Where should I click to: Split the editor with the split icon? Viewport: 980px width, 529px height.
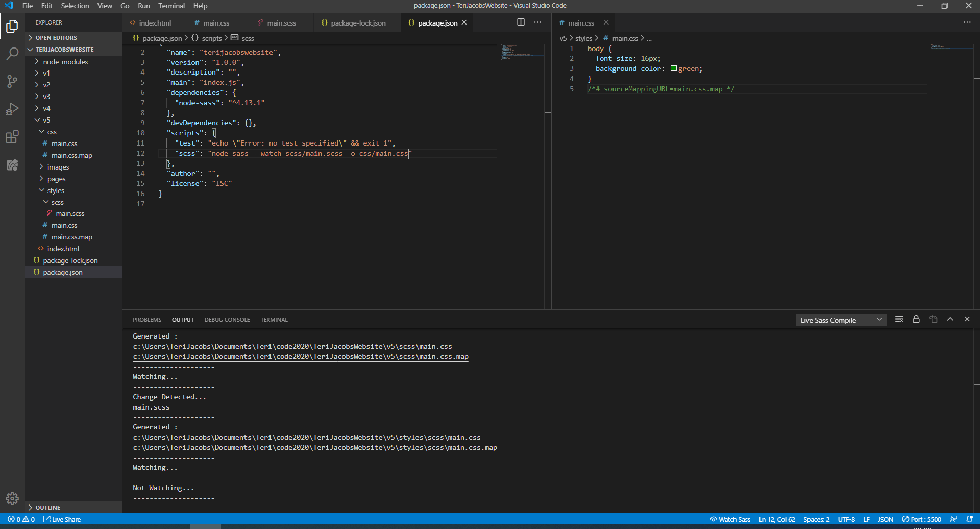pyautogui.click(x=521, y=22)
